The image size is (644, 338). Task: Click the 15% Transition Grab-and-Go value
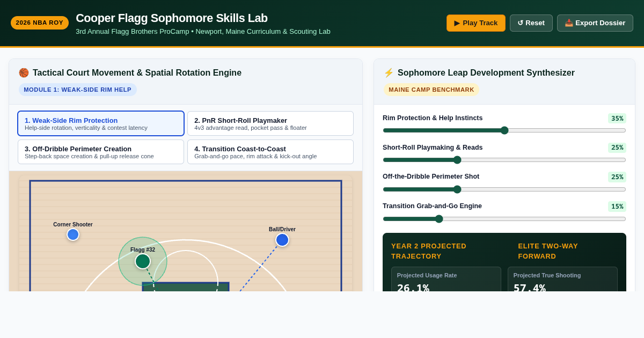[617, 207]
